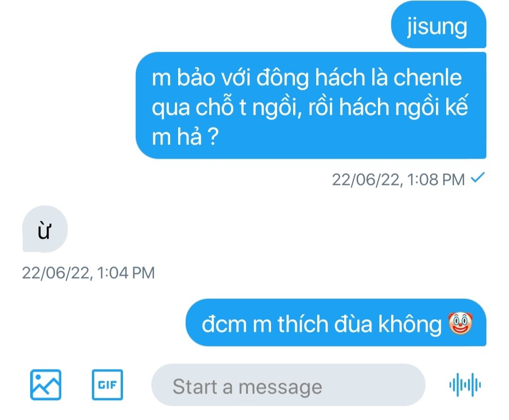Select the 'jisung' sent message bubble
The image size is (509, 420).
tap(439, 24)
